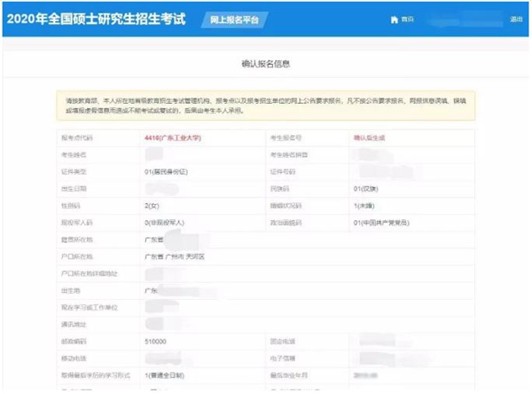Select the 01(汉族) ethnicity value
Image resolution: width=532 pixels, height=394 pixels.
365,189
